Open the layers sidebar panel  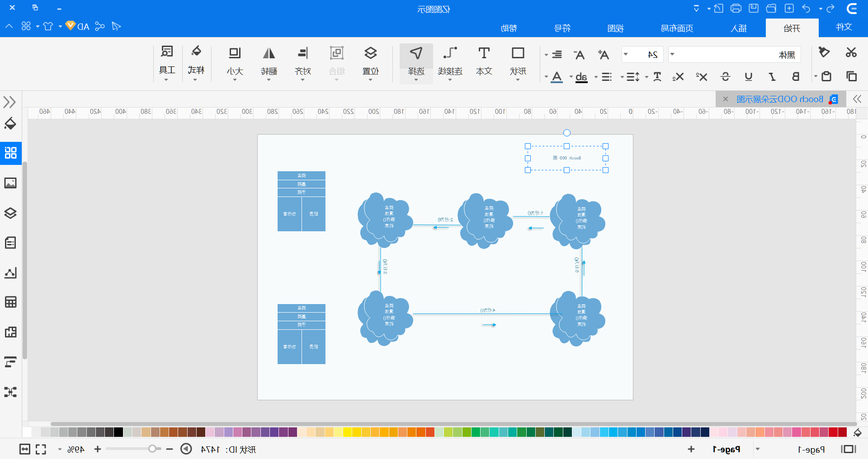10,213
